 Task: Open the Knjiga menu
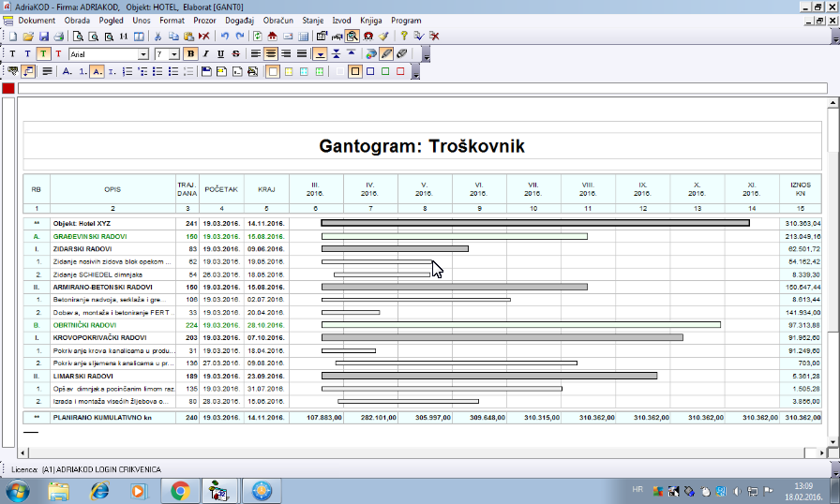click(x=370, y=21)
